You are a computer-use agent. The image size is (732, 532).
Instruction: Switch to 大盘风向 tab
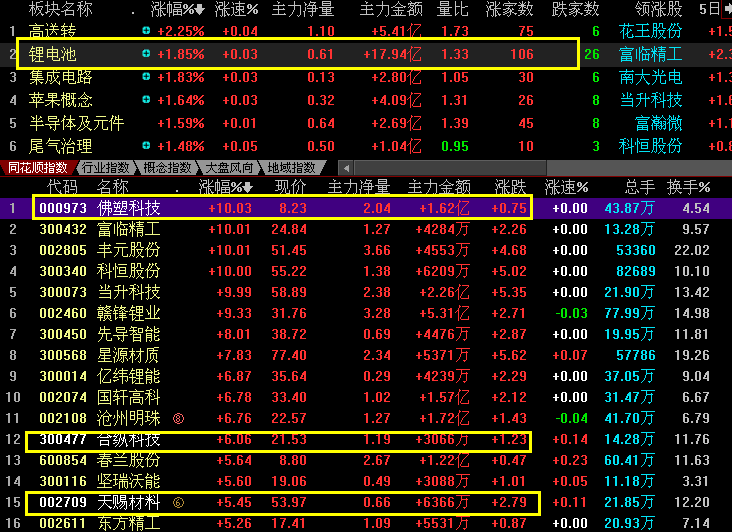(x=229, y=168)
